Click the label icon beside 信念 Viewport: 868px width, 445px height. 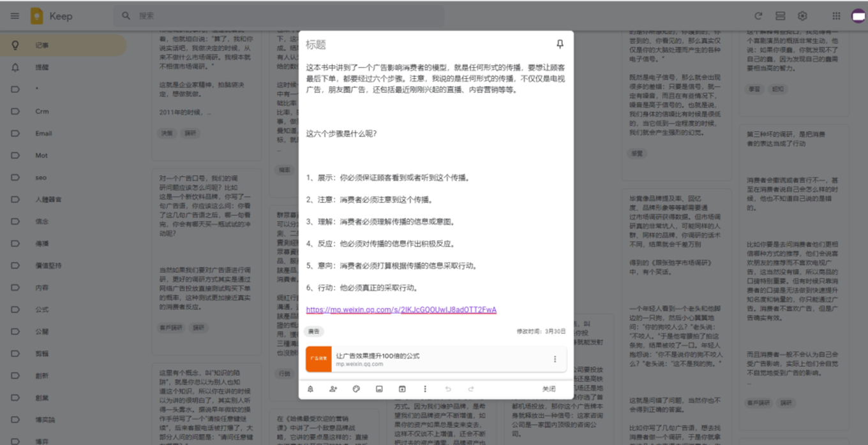click(x=15, y=221)
